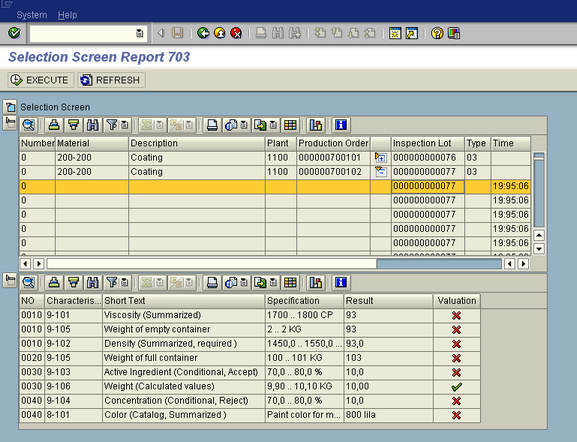This screenshot has height=442, width=577.
Task: Open the Graphic chart icon in upper grid toolbar
Action: coord(316,125)
